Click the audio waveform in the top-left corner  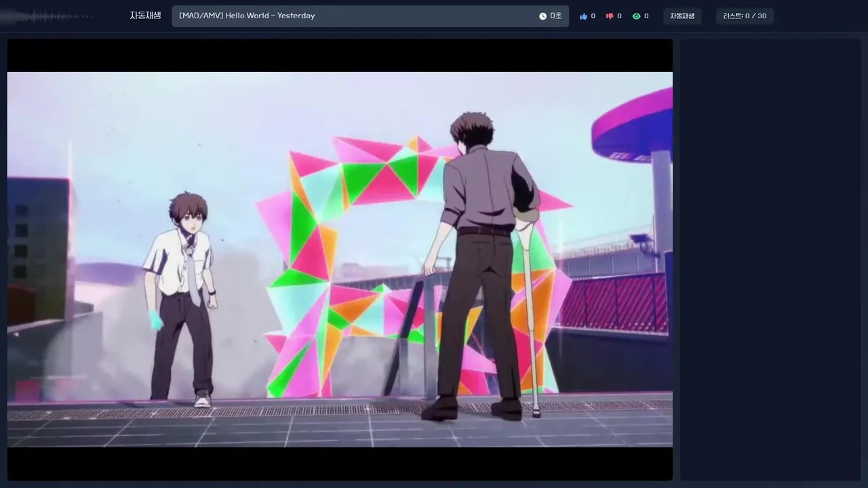(47, 16)
